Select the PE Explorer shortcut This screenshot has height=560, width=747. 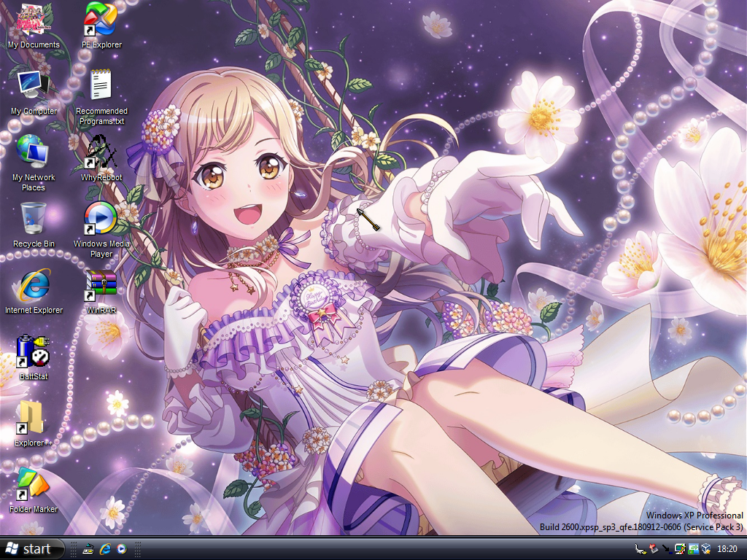(x=101, y=26)
